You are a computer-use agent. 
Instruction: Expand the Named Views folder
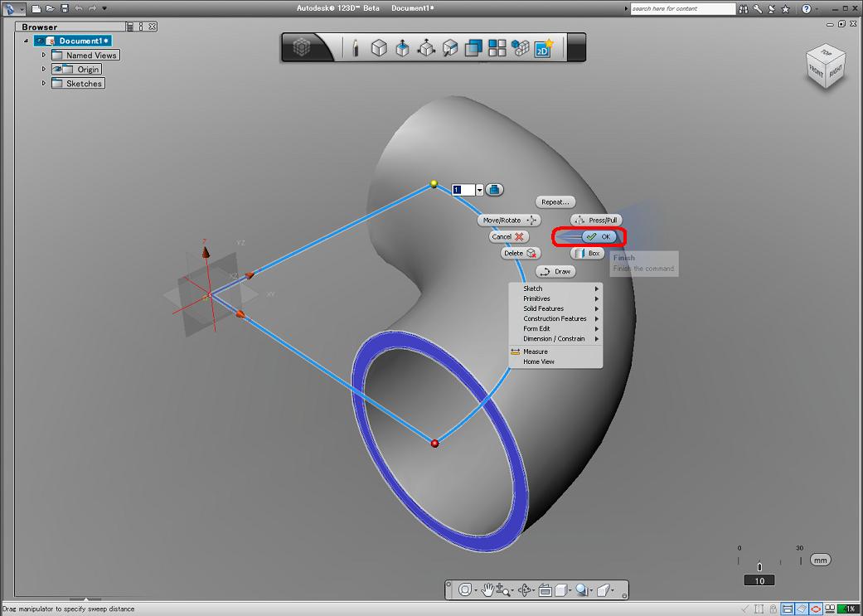[x=44, y=55]
